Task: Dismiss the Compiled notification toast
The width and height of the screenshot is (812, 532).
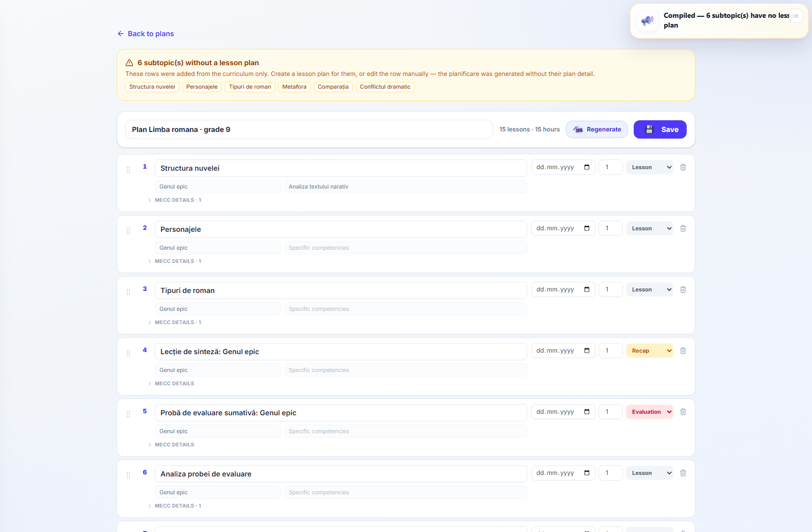Action: [x=796, y=16]
